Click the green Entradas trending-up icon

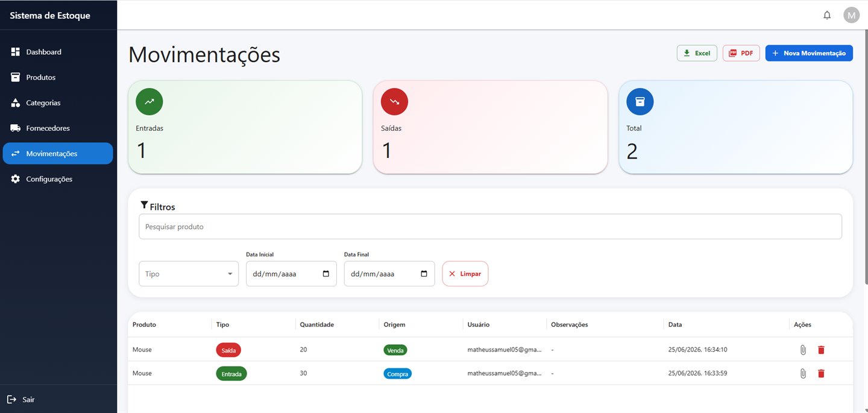click(x=149, y=102)
